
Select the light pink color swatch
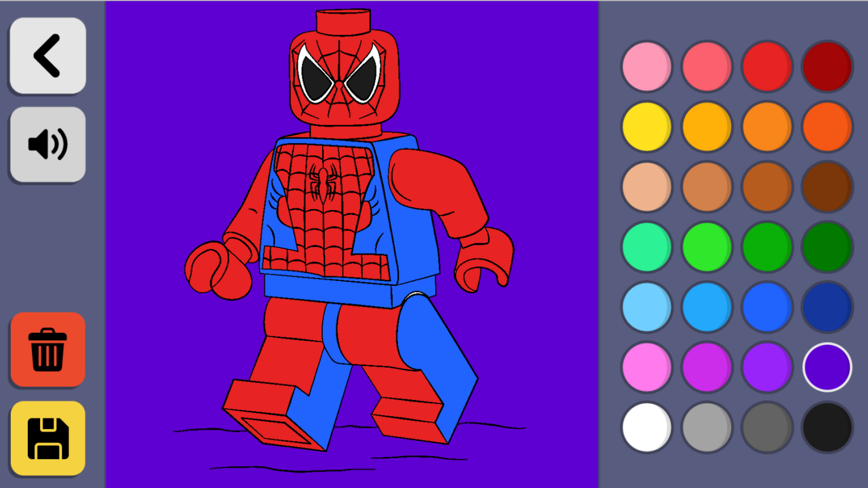646,67
